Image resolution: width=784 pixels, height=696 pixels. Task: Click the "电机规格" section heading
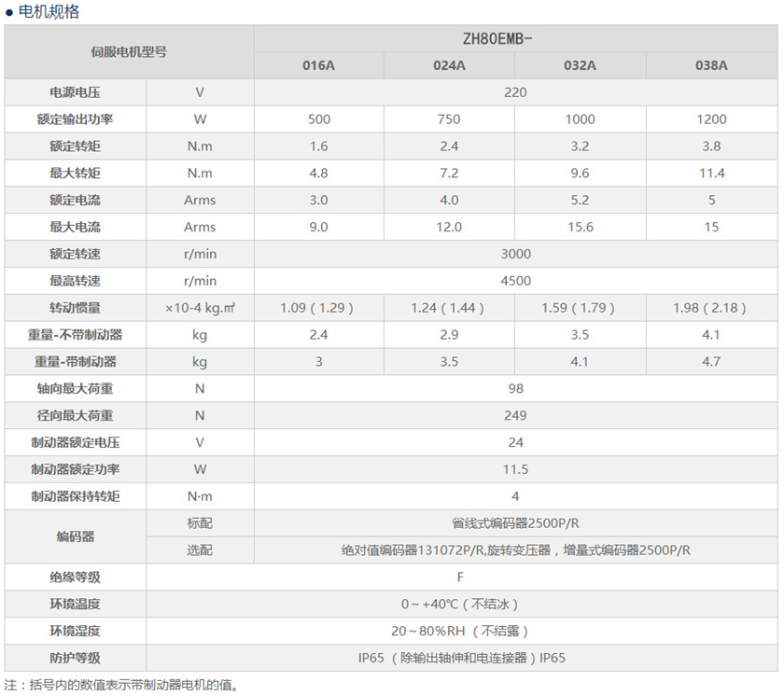(49, 11)
